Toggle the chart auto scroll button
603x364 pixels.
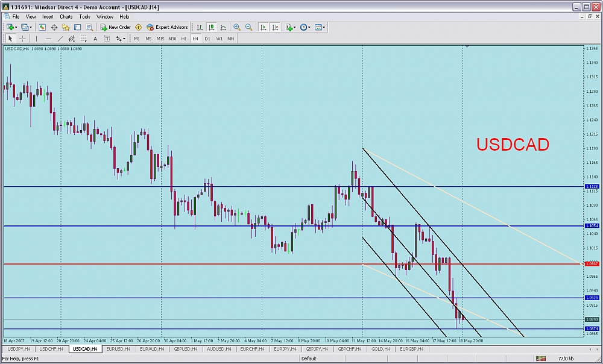(x=264, y=27)
